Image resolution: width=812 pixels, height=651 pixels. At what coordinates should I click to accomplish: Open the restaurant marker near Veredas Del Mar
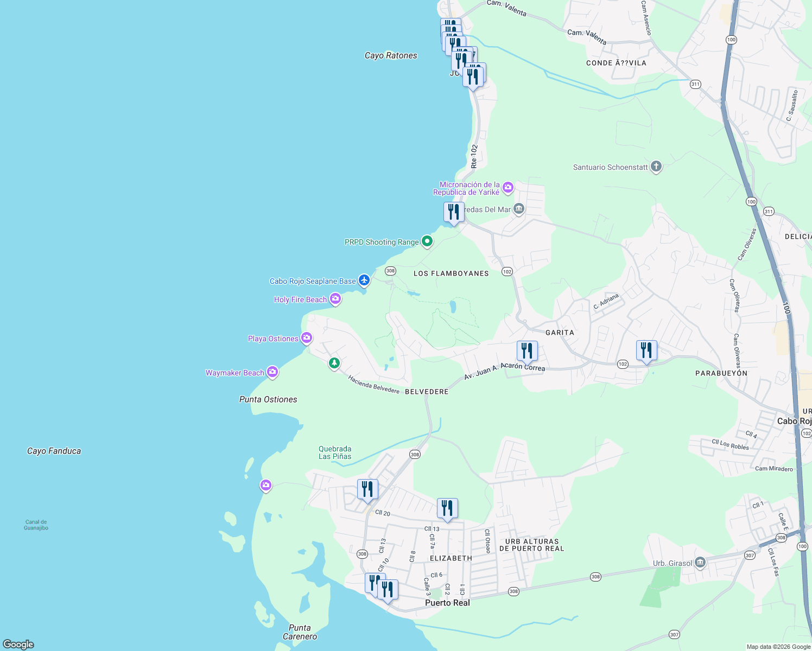click(x=453, y=212)
